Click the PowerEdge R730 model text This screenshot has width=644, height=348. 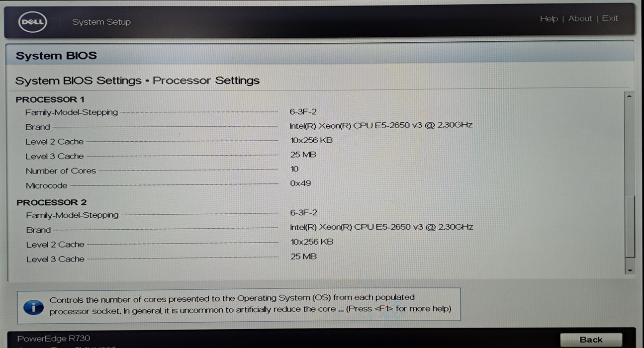pyautogui.click(x=54, y=339)
